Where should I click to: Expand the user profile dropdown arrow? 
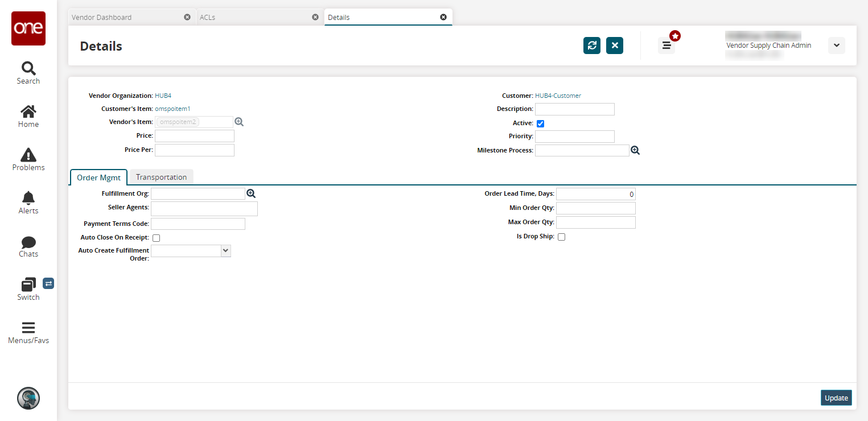pos(836,46)
